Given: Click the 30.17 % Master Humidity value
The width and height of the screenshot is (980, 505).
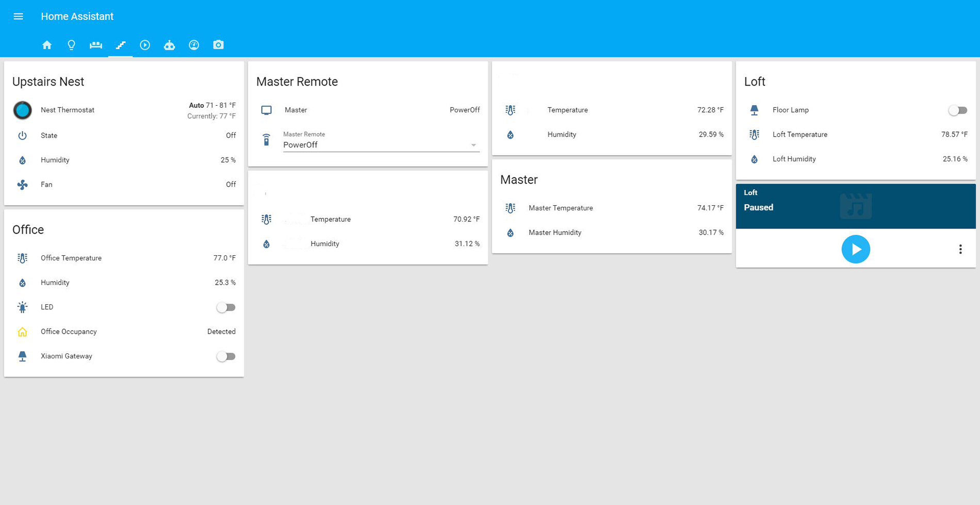Looking at the screenshot, I should point(711,233).
